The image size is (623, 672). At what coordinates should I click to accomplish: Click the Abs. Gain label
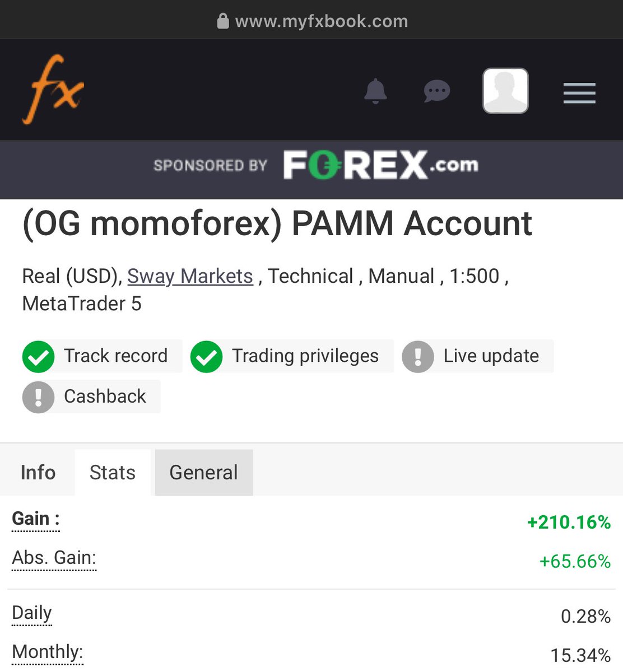tap(54, 558)
